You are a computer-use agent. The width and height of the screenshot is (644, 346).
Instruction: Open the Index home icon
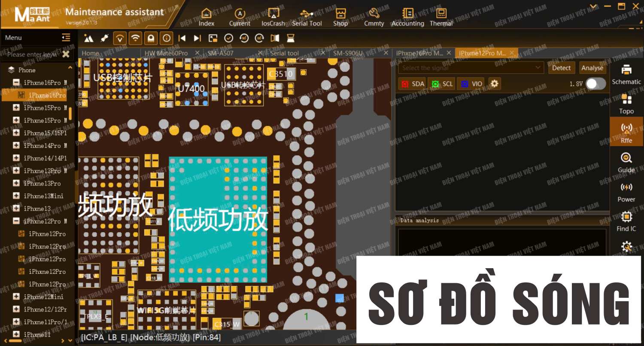tap(207, 17)
